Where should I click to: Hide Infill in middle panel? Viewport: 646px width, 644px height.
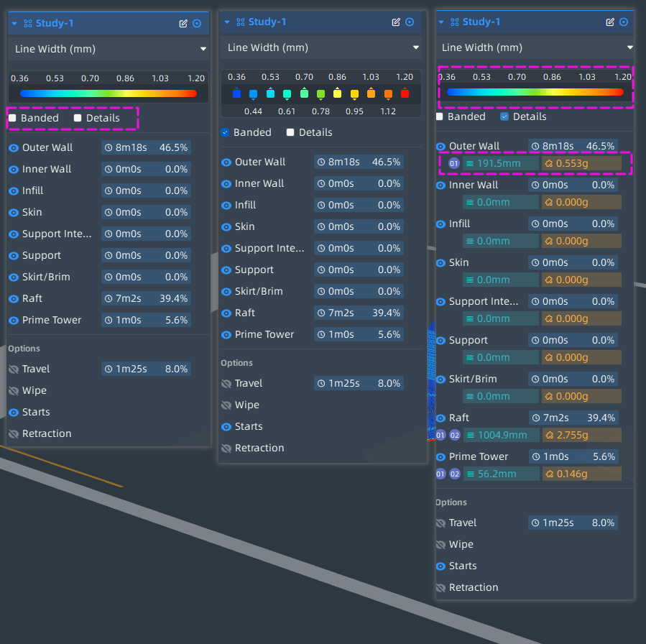[x=226, y=206]
